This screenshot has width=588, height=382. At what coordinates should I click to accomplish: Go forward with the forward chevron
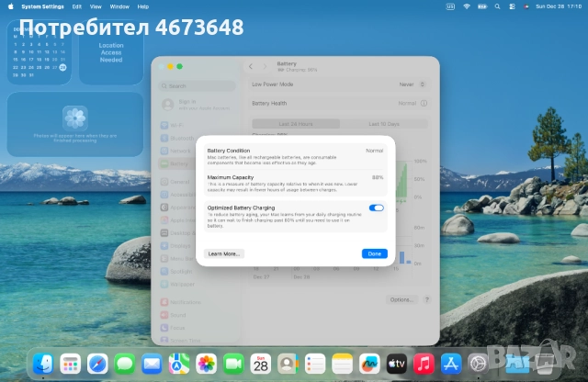265,66
